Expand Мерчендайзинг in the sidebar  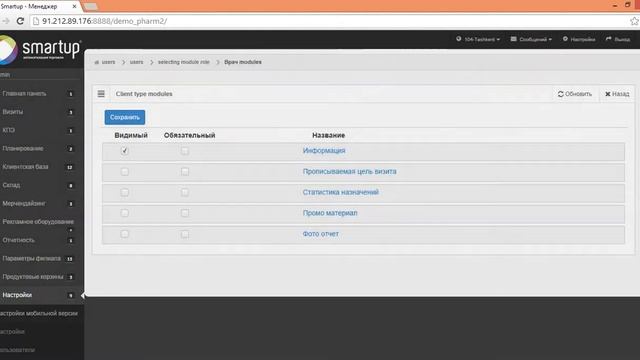[x=39, y=203]
